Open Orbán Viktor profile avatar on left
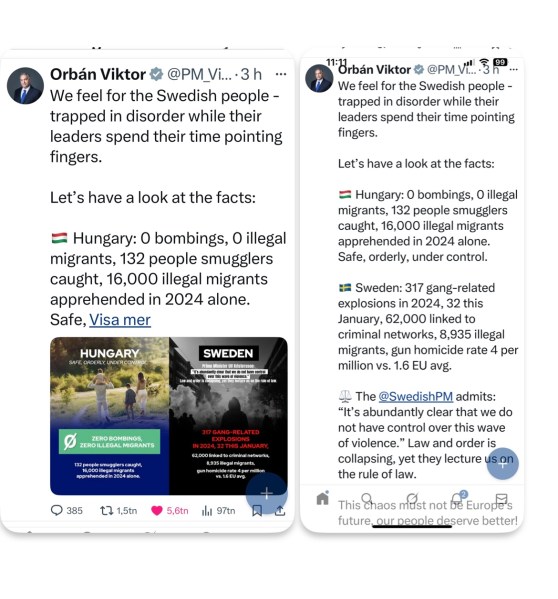Viewport: 558px width, 599px height. coord(25,86)
